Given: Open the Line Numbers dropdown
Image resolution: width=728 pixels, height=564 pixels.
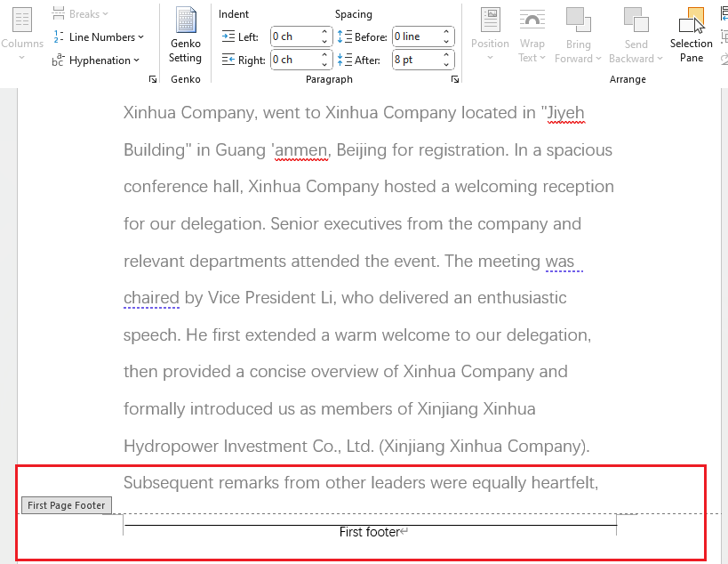Looking at the screenshot, I should [x=99, y=37].
